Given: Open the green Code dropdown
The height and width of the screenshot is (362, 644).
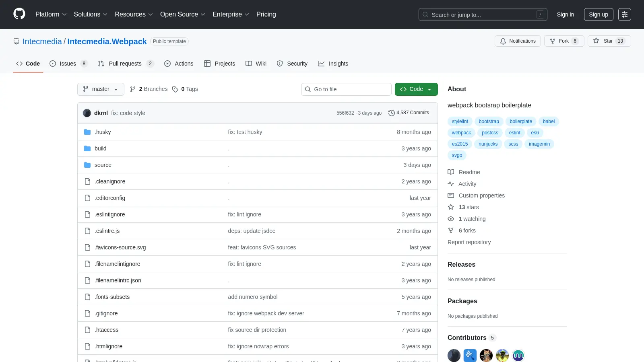Looking at the screenshot, I should point(416,89).
